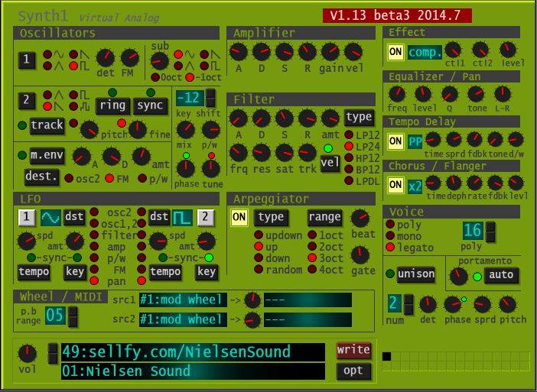The height and width of the screenshot is (392, 537).
Task: Open the comp. effect type selector
Action: tap(425, 52)
